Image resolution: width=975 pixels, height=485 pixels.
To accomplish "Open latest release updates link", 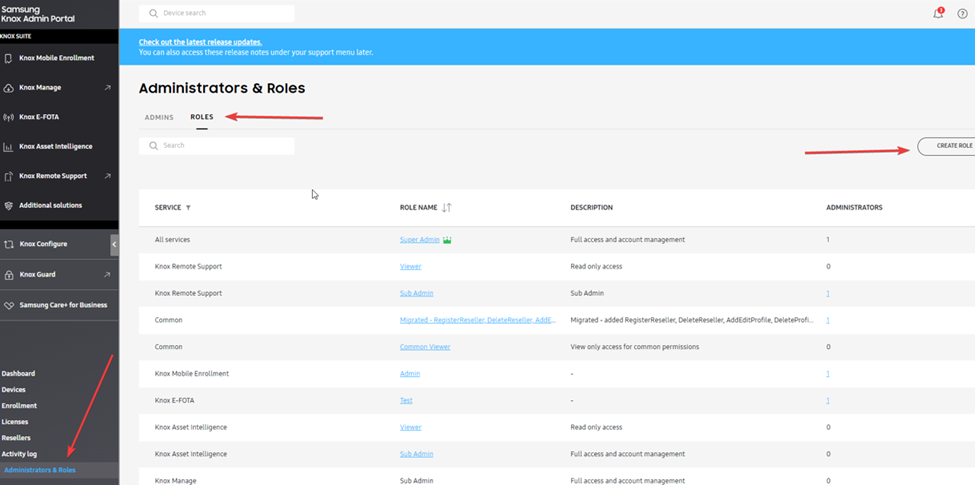I will [x=200, y=42].
